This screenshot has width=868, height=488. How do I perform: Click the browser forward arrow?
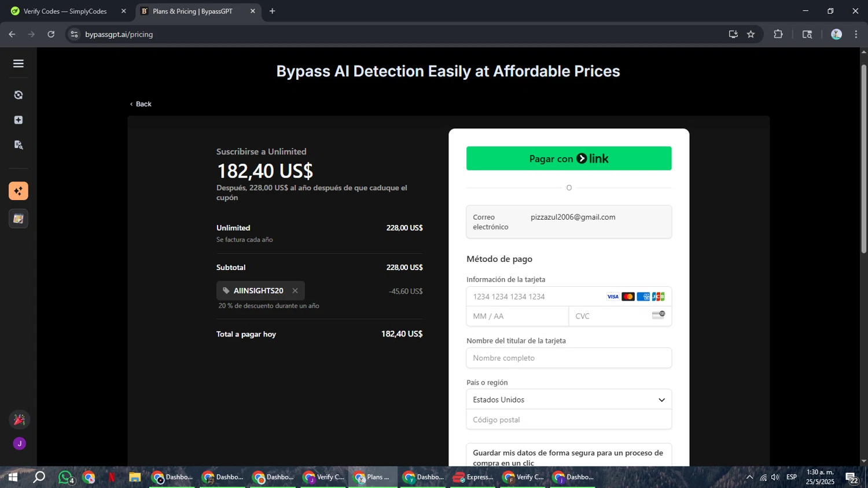click(x=31, y=34)
